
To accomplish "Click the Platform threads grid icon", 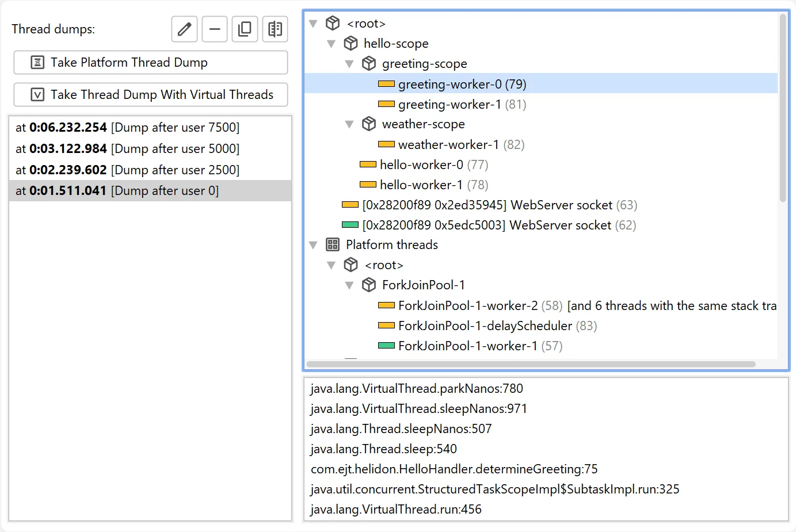I will click(333, 244).
